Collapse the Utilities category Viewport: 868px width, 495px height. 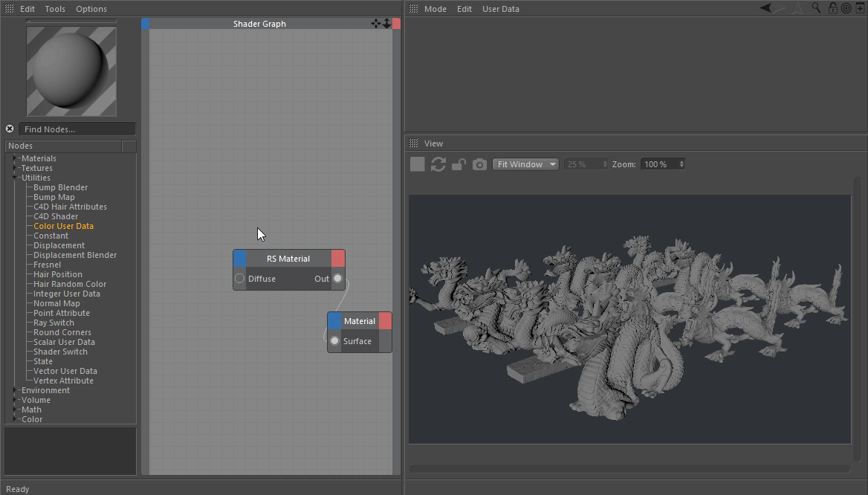pyautogui.click(x=14, y=178)
